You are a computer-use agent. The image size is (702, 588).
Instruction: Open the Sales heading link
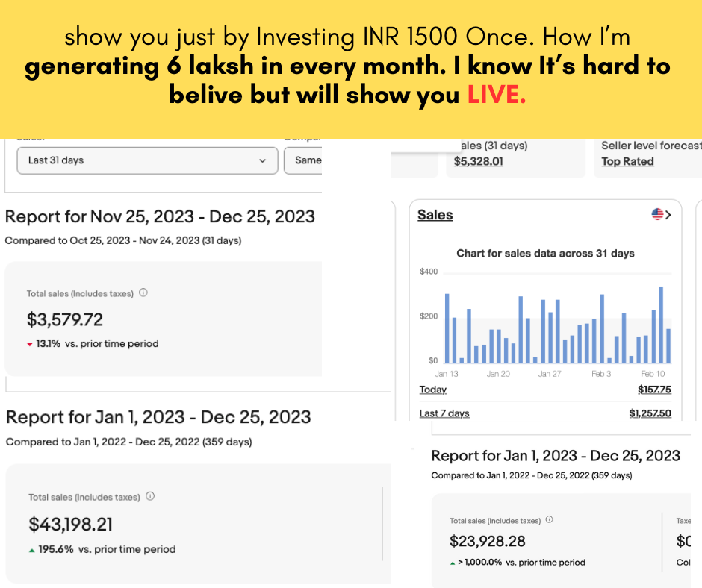435,215
